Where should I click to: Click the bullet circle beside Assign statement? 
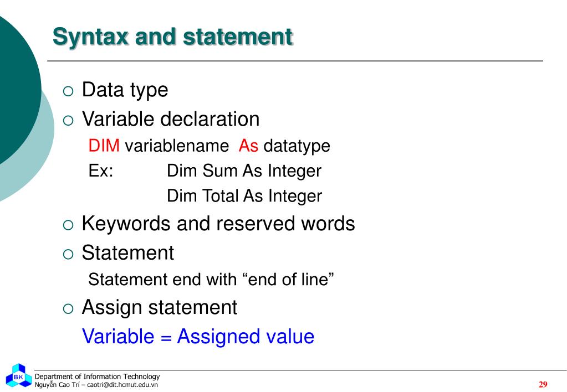click(x=68, y=308)
